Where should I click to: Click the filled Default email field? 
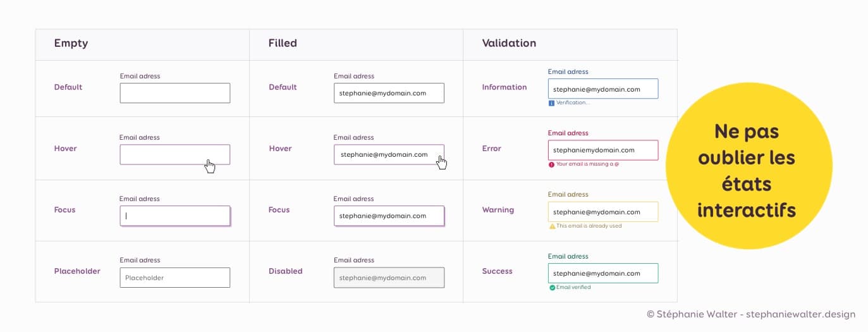[389, 93]
